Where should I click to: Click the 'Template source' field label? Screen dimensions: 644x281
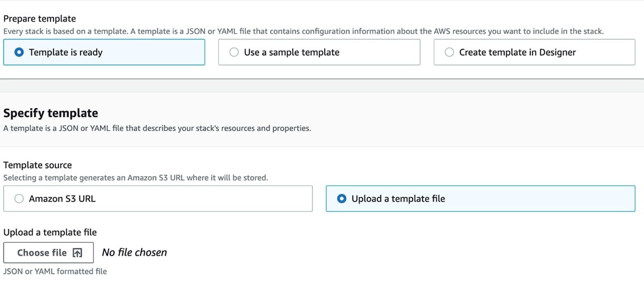(38, 165)
